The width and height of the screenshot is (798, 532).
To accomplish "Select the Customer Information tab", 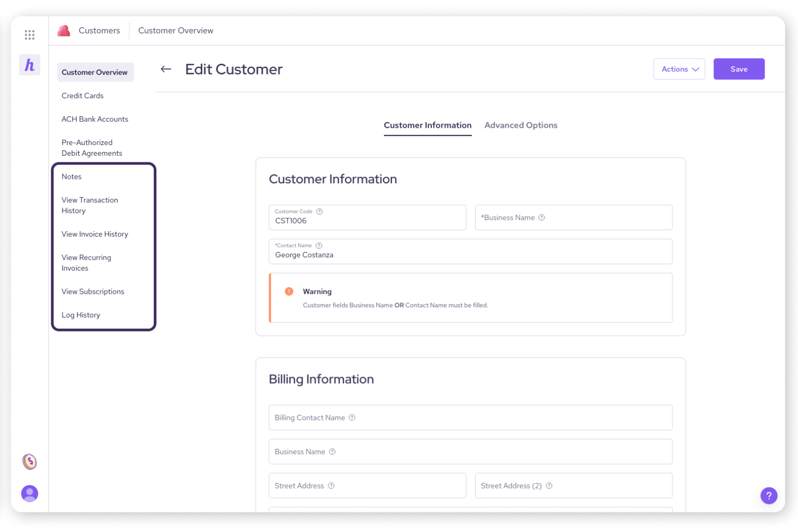I will 428,125.
